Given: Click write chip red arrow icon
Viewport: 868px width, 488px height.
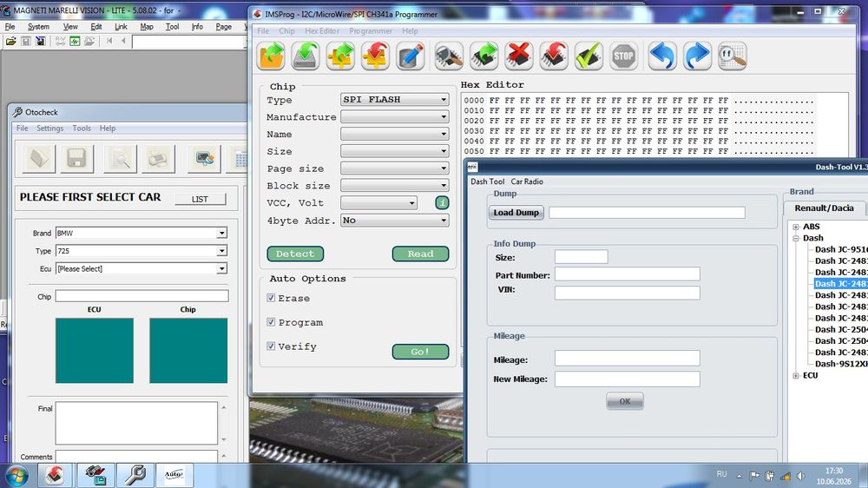Looking at the screenshot, I should tap(554, 56).
